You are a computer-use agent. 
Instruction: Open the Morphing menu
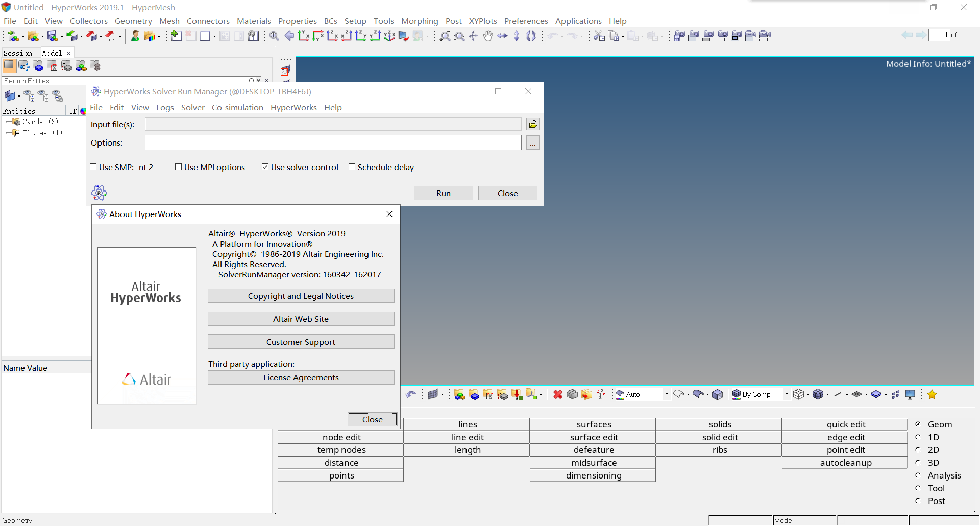[420, 21]
